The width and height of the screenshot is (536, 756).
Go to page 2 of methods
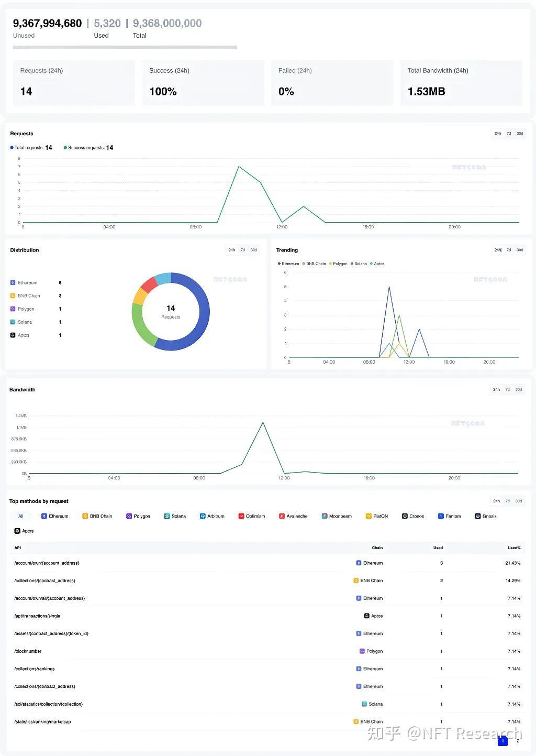[x=518, y=741]
